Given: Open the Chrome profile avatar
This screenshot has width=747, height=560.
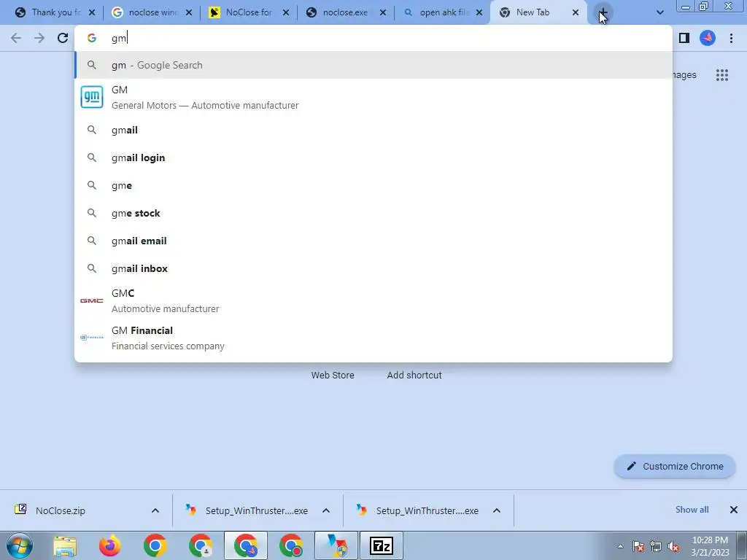Looking at the screenshot, I should (x=708, y=38).
